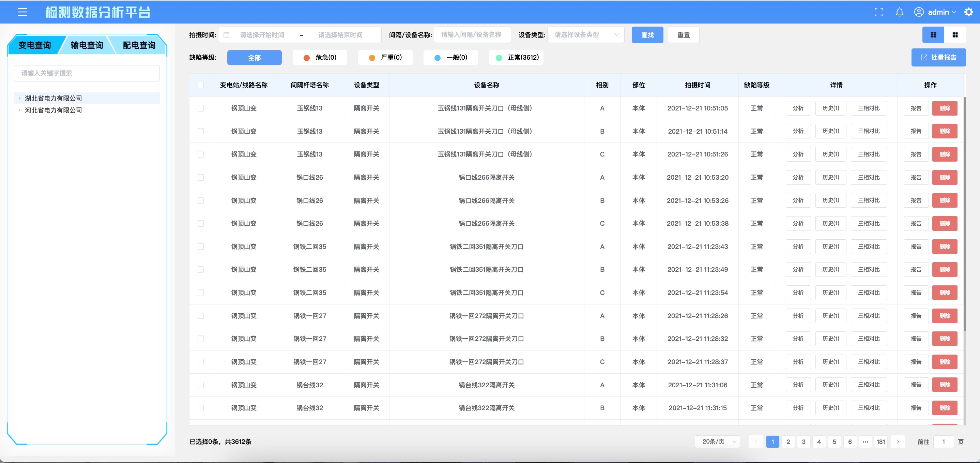Filter by 严重(0) defect level
The image size is (980, 463).
pos(385,58)
